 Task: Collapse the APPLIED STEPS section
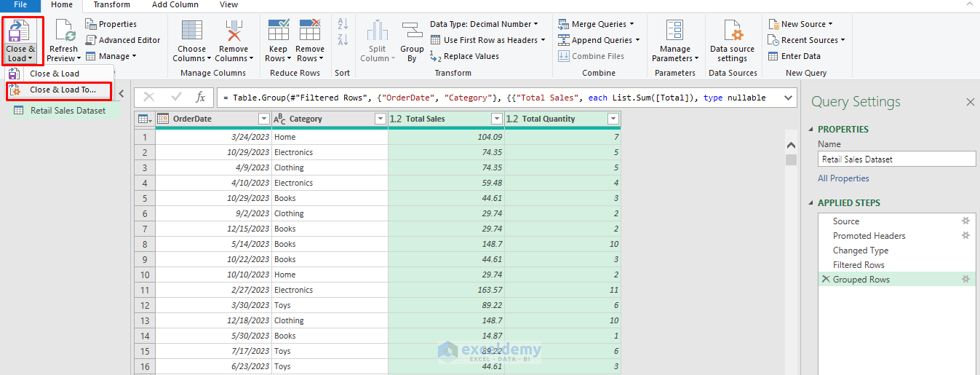[x=812, y=203]
